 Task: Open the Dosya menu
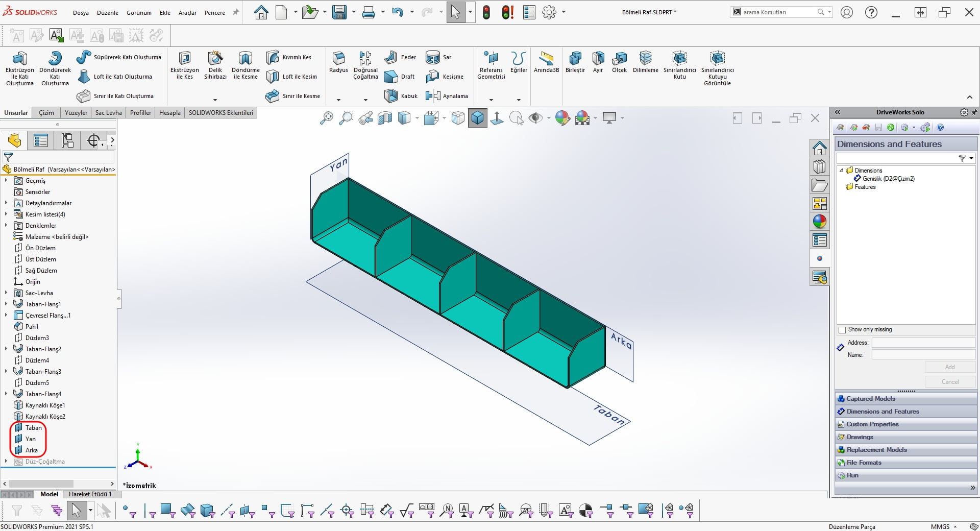click(81, 13)
